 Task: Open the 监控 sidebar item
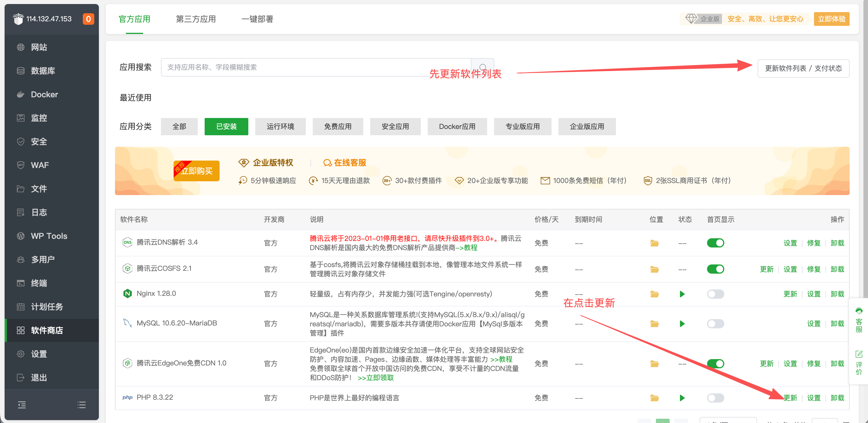[51, 118]
